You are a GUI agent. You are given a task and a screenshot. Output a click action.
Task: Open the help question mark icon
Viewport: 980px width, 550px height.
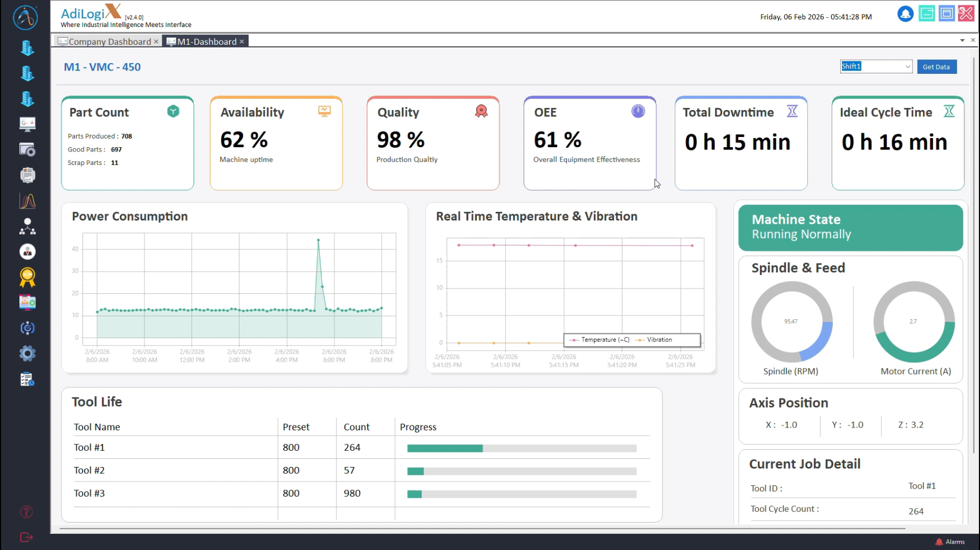click(x=26, y=512)
